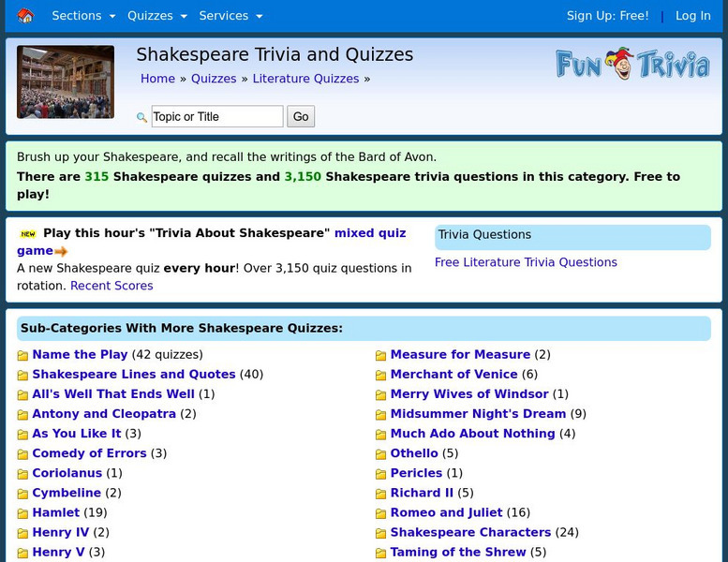This screenshot has width=728, height=562.
Task: Click folder icon beside Othello
Action: 380,454
